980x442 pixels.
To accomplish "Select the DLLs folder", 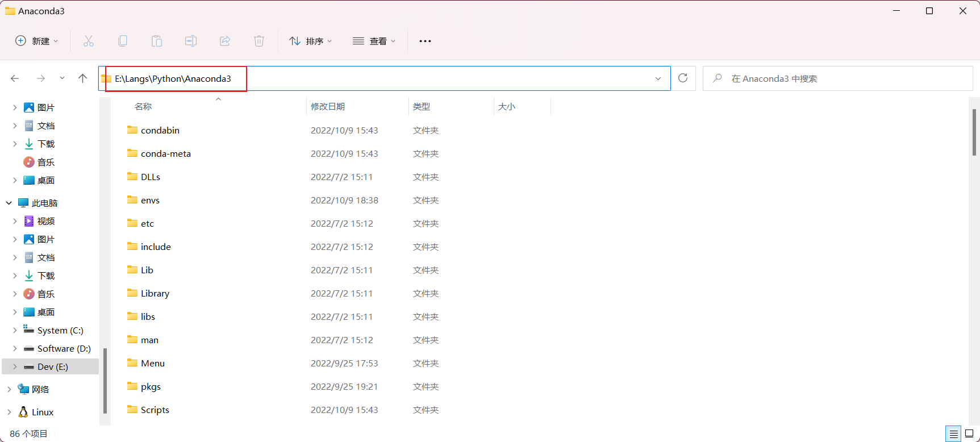I will pyautogui.click(x=151, y=177).
